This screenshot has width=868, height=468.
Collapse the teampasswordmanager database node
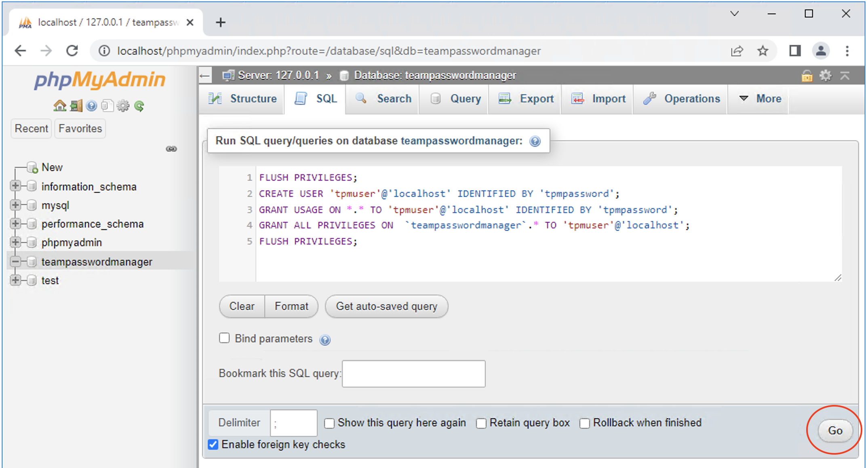click(15, 261)
